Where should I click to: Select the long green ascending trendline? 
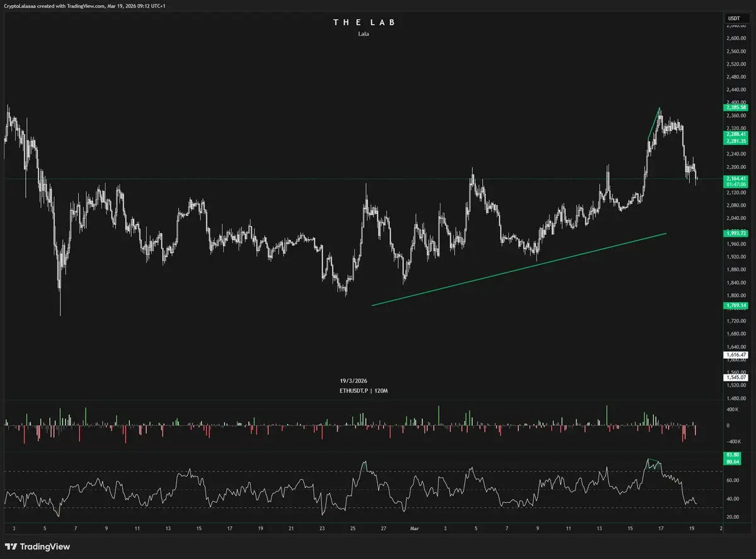pyautogui.click(x=519, y=269)
